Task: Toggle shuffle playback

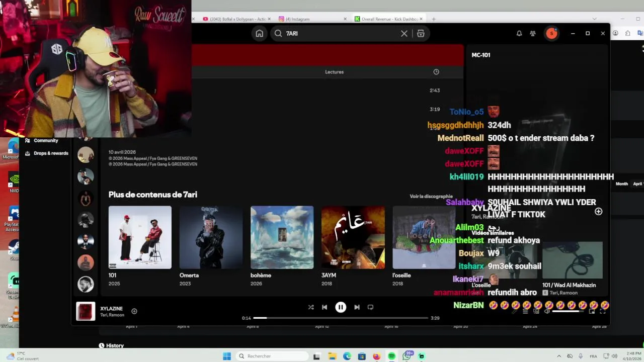Action: (311, 307)
